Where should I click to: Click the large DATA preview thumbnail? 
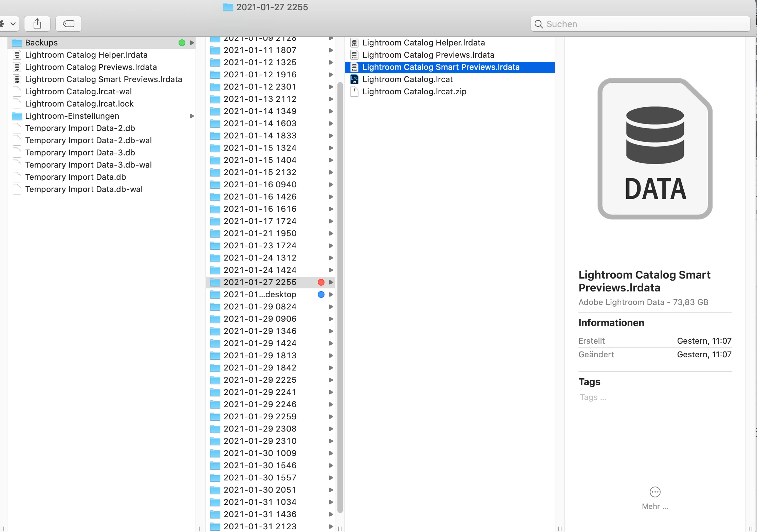(655, 149)
